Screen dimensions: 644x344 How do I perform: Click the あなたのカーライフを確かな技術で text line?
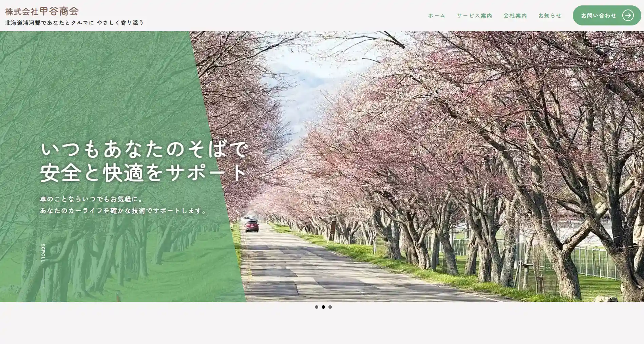[x=123, y=211]
